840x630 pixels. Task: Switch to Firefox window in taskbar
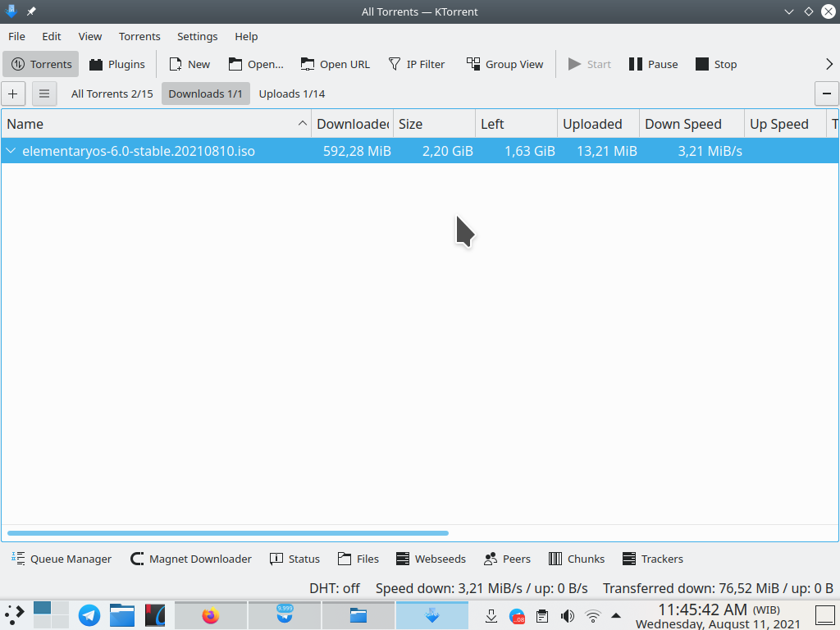211,615
